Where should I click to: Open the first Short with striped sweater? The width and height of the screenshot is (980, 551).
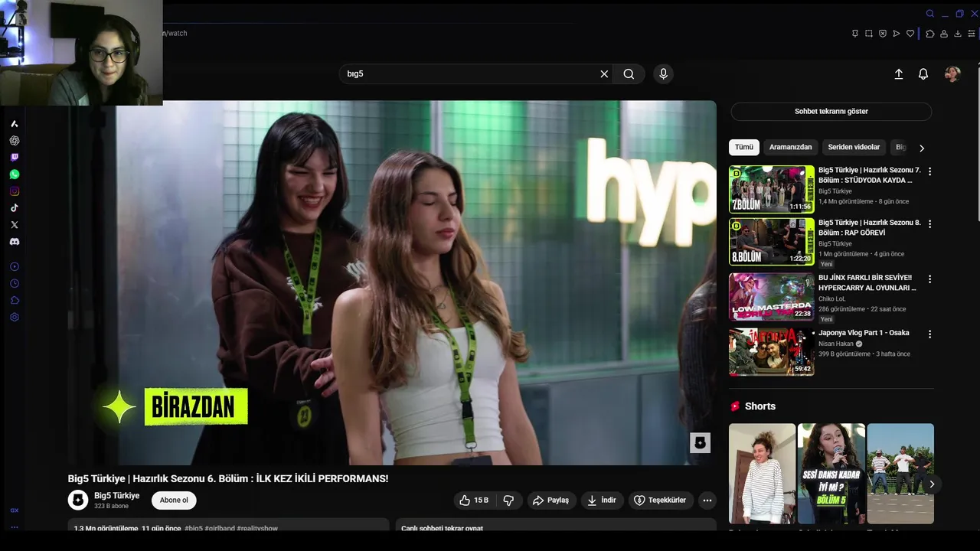(762, 474)
